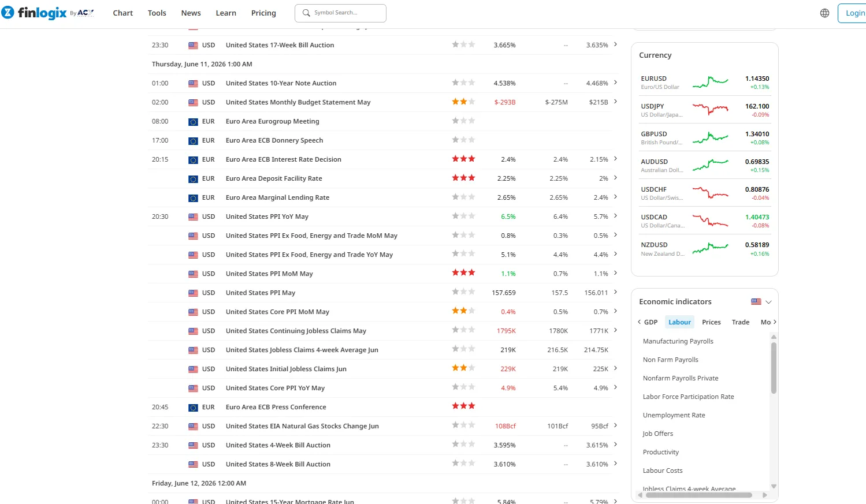866x504 pixels.
Task: Expand United States PPI YoY May row chevron
Action: 615,216
